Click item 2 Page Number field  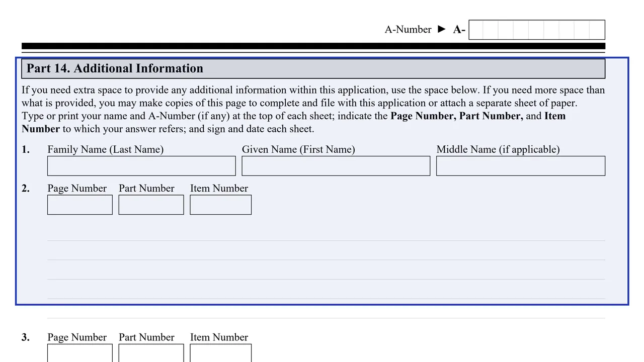pyautogui.click(x=80, y=205)
